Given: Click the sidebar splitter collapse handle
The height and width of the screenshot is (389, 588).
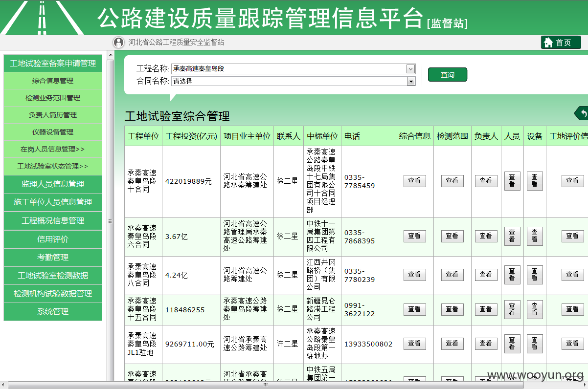Looking at the screenshot, I should (110, 221).
